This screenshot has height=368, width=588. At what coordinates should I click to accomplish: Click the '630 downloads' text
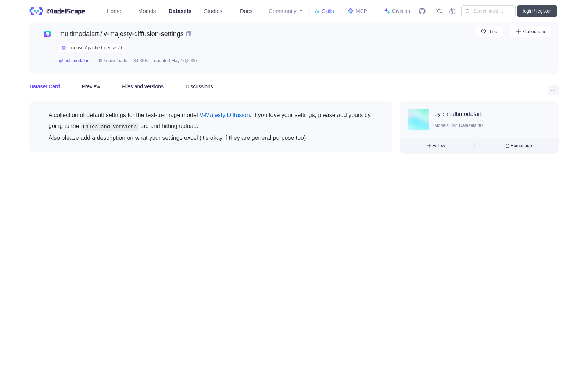tap(112, 61)
